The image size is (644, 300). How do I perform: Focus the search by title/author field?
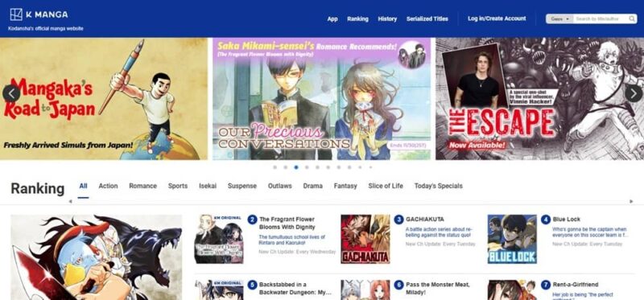pyautogui.click(x=601, y=18)
